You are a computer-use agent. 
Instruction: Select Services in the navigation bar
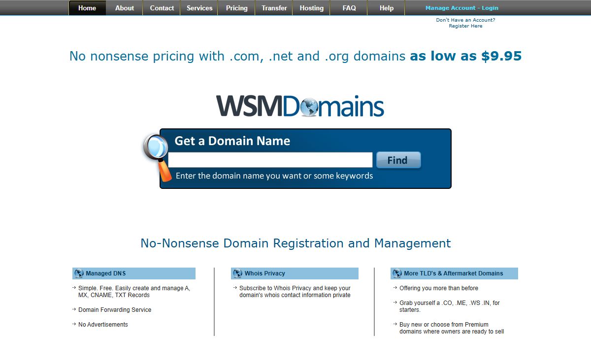coord(199,8)
